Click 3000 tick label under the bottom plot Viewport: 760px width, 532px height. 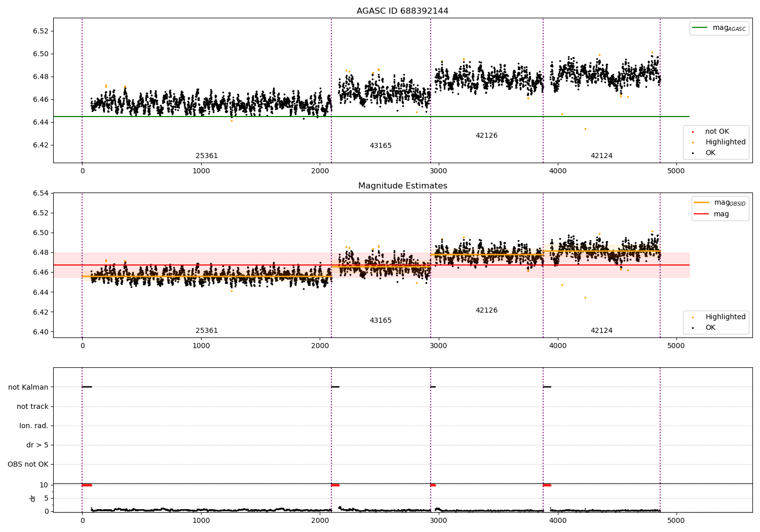click(x=439, y=521)
